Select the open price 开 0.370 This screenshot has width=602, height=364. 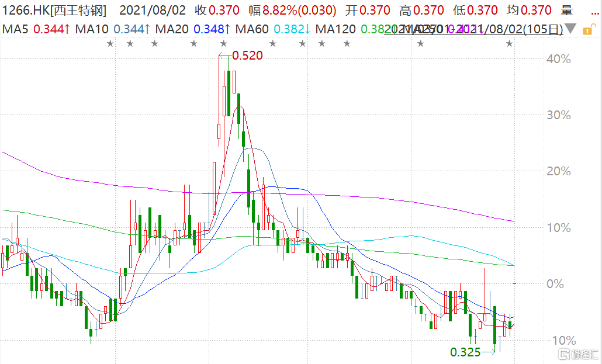click(368, 11)
